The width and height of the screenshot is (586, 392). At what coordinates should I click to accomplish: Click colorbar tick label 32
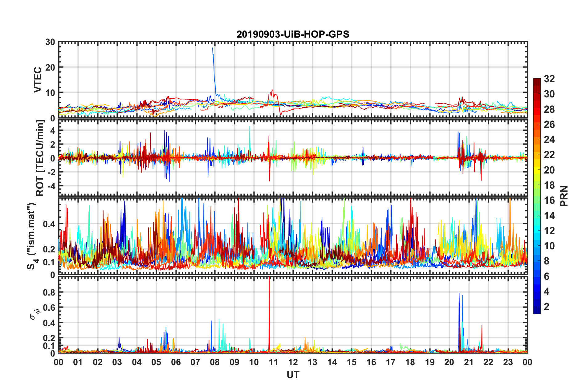tap(549, 79)
